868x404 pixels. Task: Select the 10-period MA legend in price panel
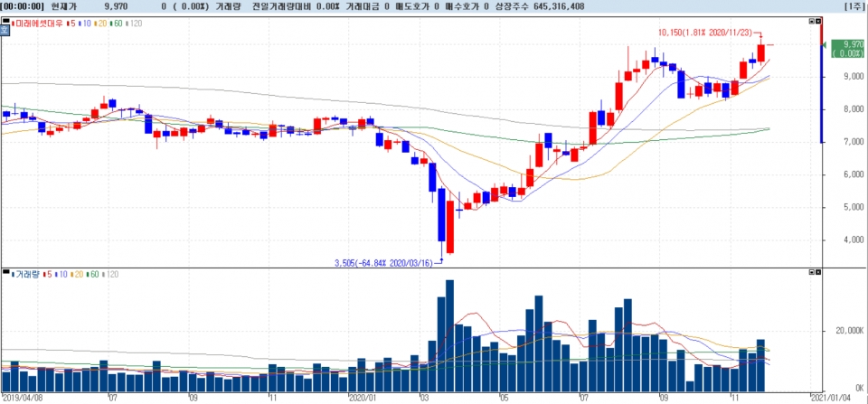tap(84, 23)
